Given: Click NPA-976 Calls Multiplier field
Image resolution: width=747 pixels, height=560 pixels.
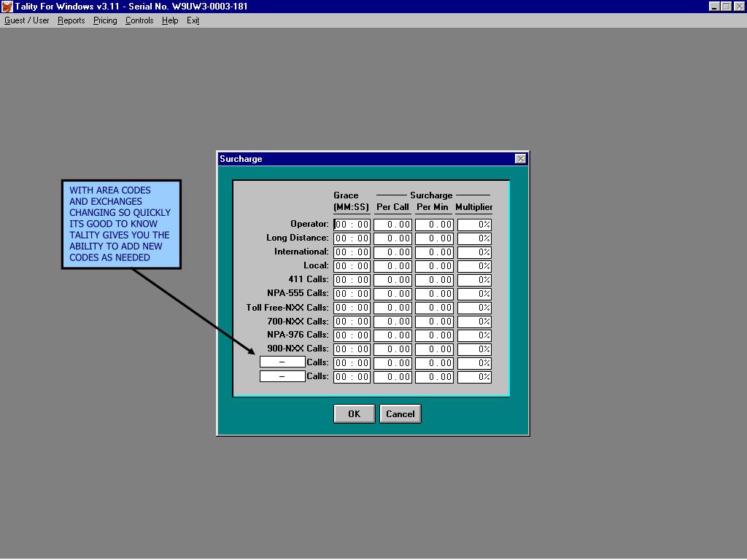Looking at the screenshot, I should [x=474, y=335].
